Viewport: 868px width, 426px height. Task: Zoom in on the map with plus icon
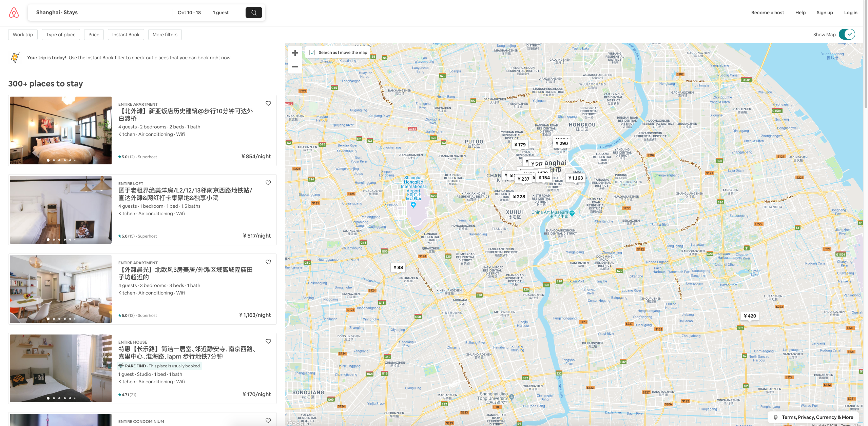(x=295, y=53)
